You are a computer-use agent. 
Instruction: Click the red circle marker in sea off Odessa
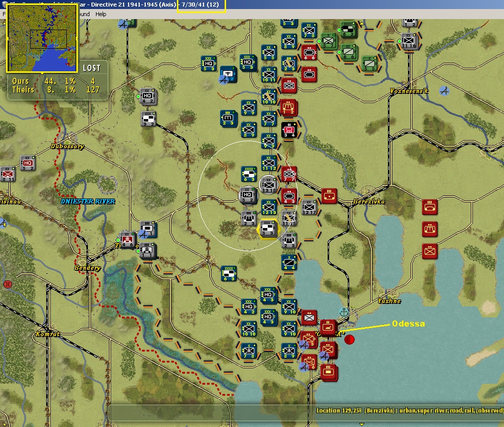click(349, 339)
